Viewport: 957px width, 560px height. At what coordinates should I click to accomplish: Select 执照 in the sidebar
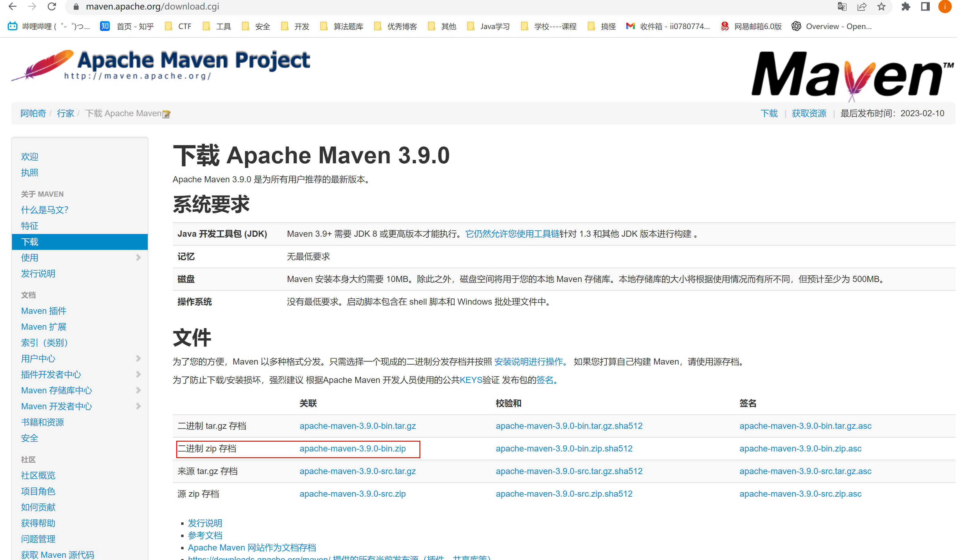point(30,172)
